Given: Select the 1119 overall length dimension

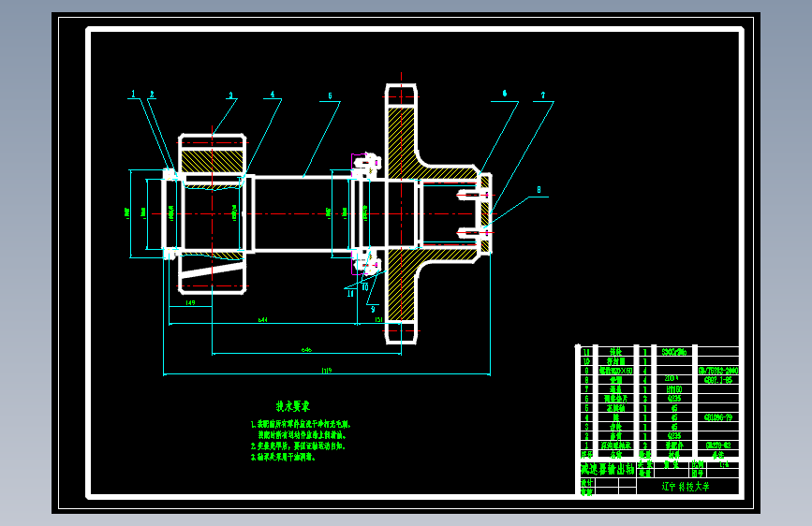Looking at the screenshot, I should point(326,371).
